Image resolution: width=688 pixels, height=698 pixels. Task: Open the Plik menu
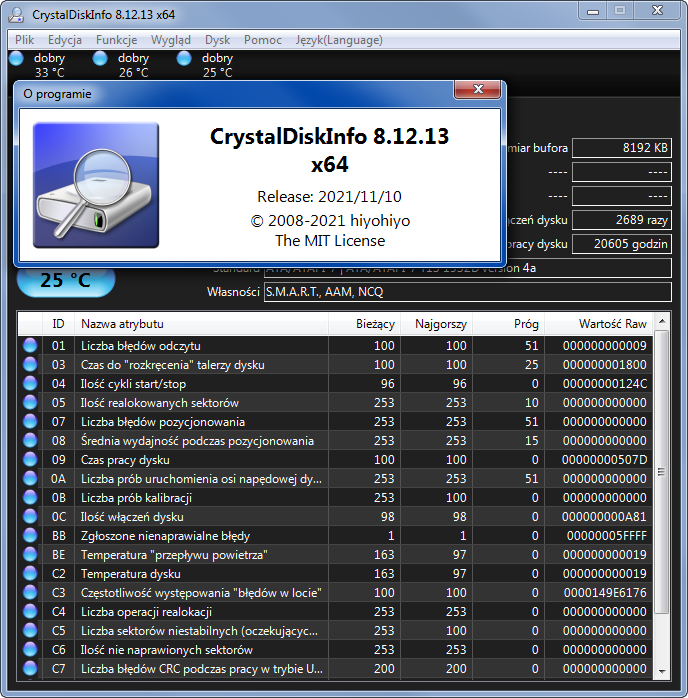coord(24,40)
